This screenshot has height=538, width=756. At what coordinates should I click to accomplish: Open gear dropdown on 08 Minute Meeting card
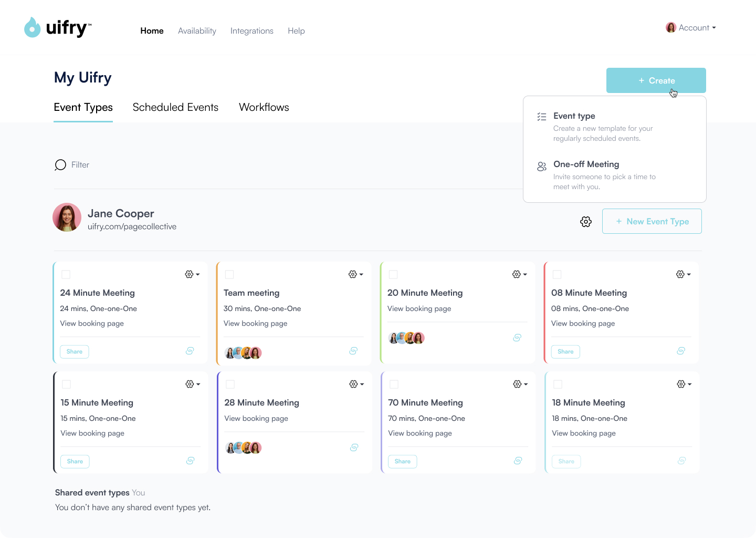684,274
